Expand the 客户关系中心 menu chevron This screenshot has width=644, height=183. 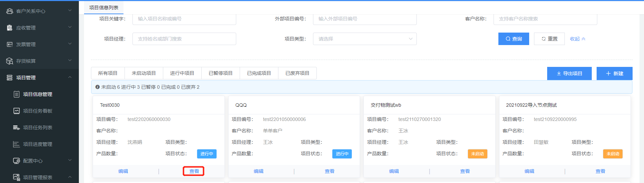(x=70, y=11)
